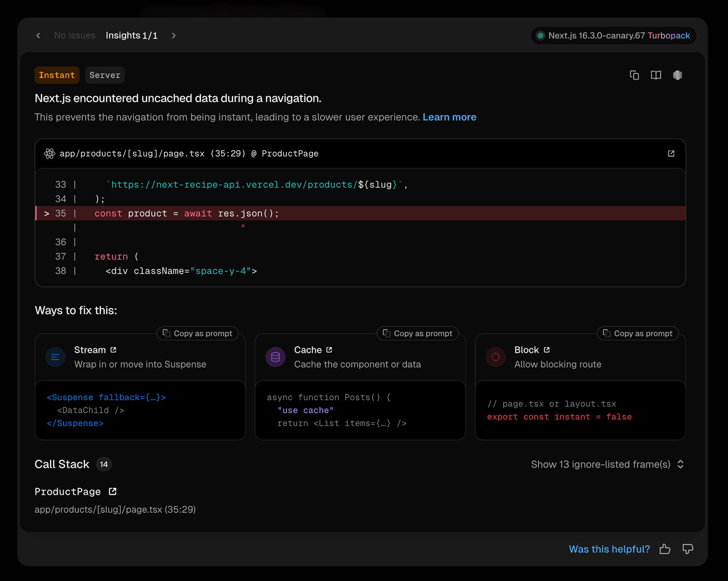The height and width of the screenshot is (581, 728).
Task: Click Allow blocking route text
Action: coord(558,364)
